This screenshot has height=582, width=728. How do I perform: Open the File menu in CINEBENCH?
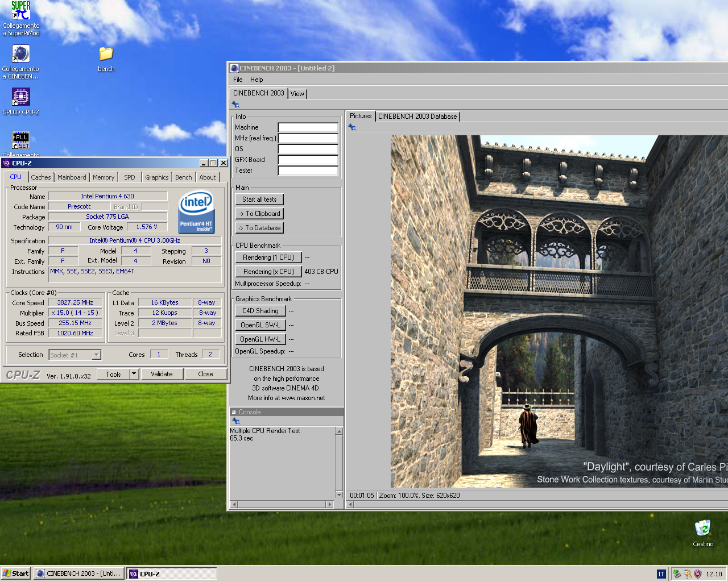pos(238,80)
